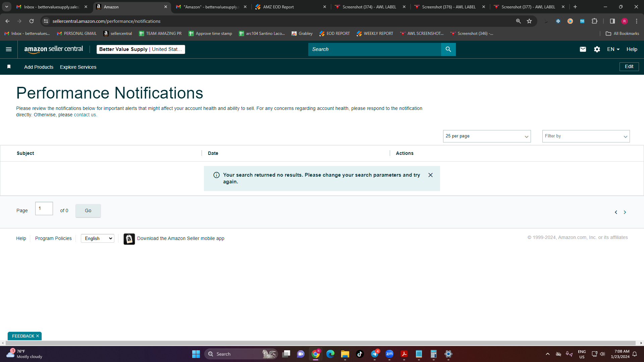Open Chrome extensions puzzle icon

coord(594,21)
